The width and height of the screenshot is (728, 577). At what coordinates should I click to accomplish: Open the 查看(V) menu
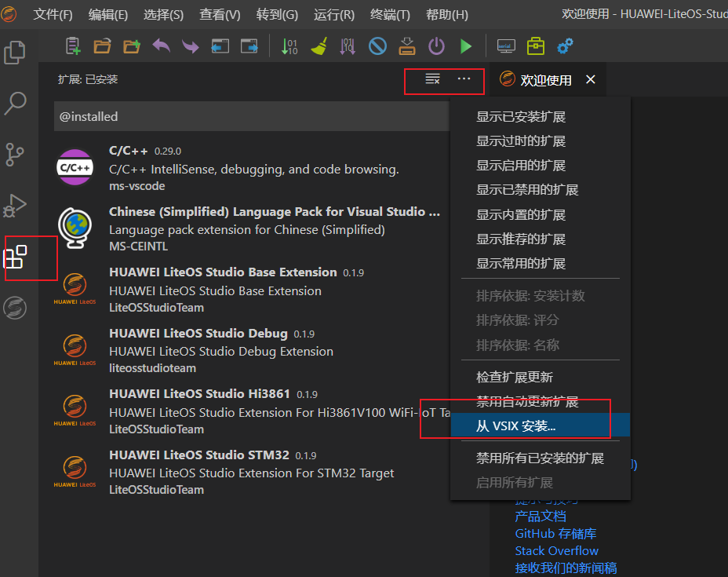220,15
